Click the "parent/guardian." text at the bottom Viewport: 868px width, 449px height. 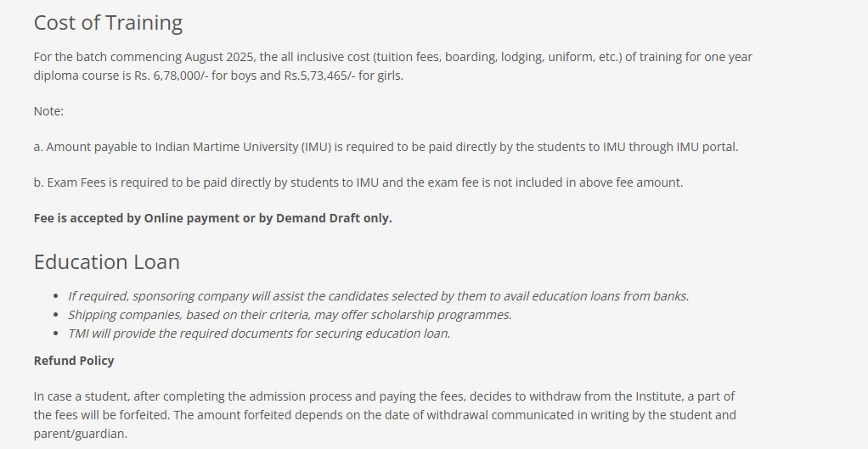click(80, 434)
